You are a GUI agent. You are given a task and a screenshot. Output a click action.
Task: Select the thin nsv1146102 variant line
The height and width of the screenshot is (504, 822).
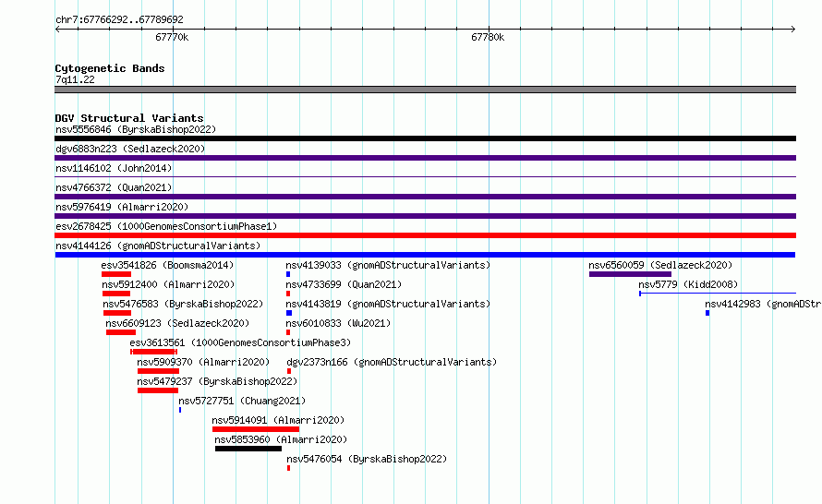click(425, 177)
